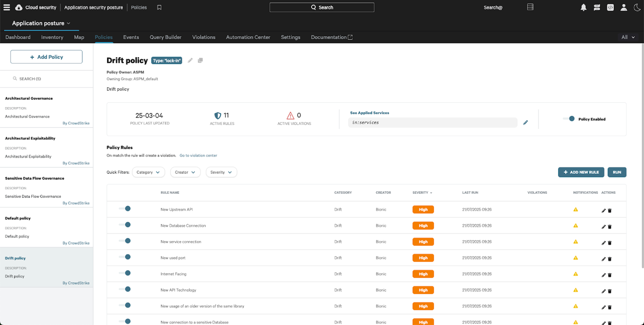This screenshot has height=325, width=644.
Task: Switch to the Violations tab
Action: 203,37
